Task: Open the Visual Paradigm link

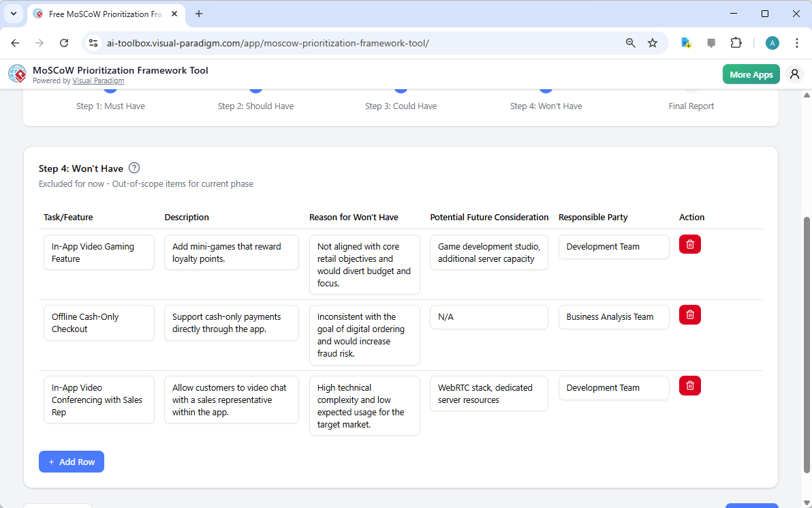Action: (x=98, y=80)
